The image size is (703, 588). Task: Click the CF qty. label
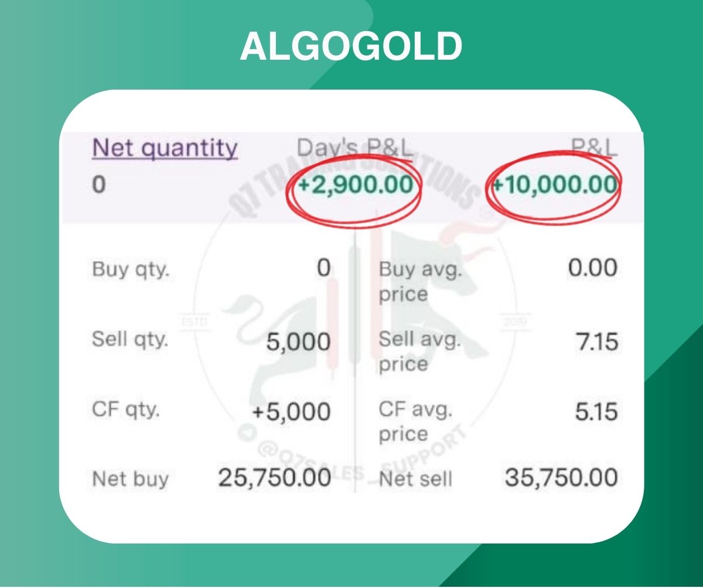125,410
